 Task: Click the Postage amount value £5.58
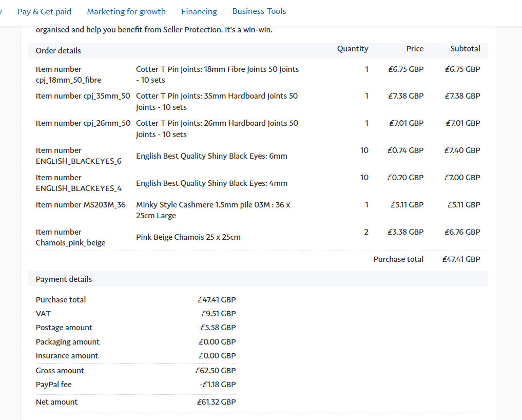click(x=218, y=328)
